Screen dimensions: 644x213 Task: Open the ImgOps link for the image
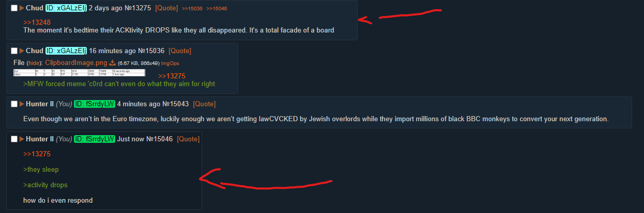[170, 63]
